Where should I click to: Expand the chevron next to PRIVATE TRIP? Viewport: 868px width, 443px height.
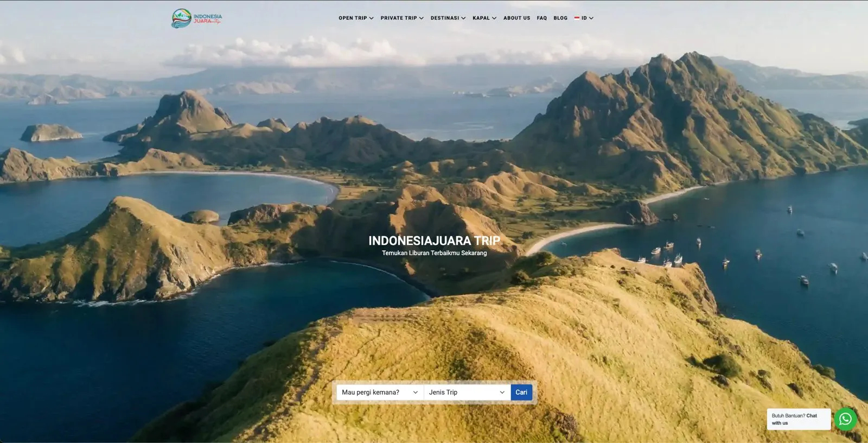pos(422,18)
